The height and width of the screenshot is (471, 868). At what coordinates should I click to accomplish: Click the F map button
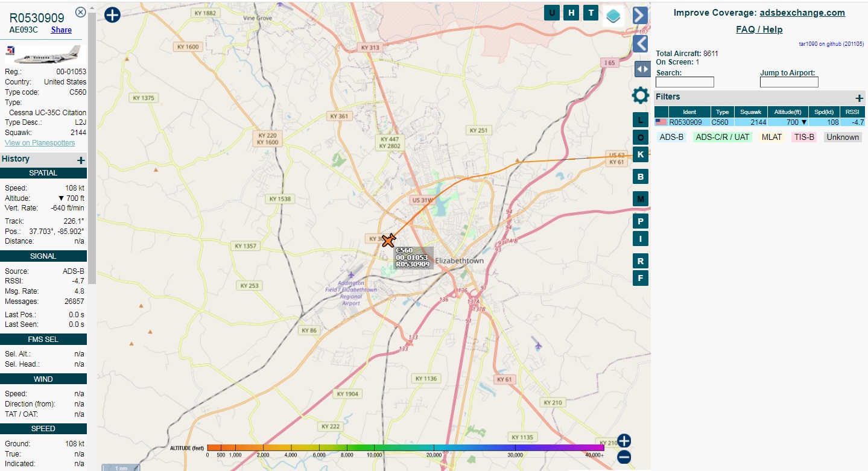(x=641, y=278)
